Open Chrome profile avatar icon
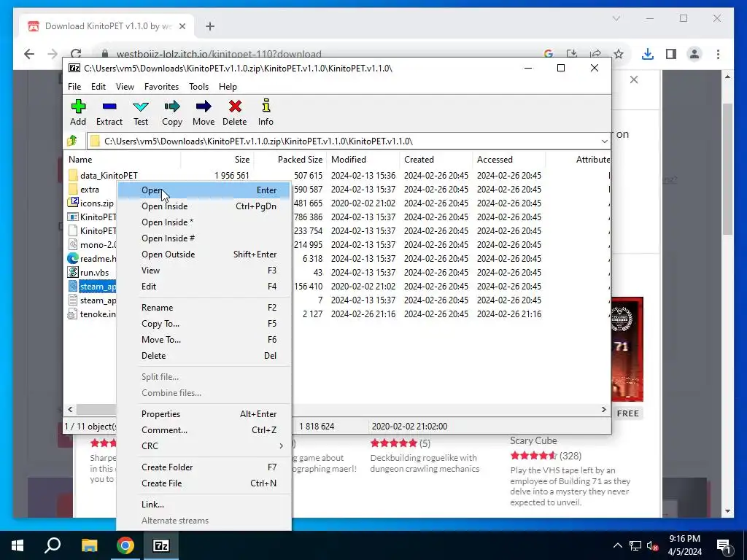This screenshot has height=560, width=747. coord(694,54)
